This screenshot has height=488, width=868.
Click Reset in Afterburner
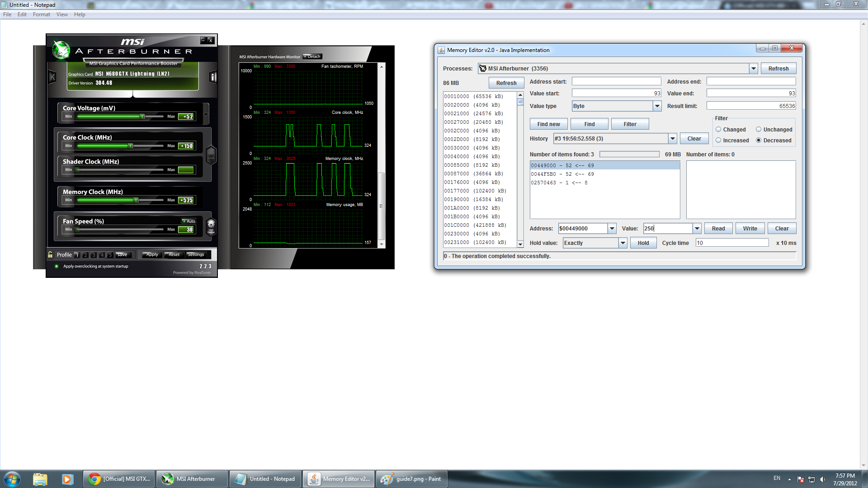pos(174,255)
